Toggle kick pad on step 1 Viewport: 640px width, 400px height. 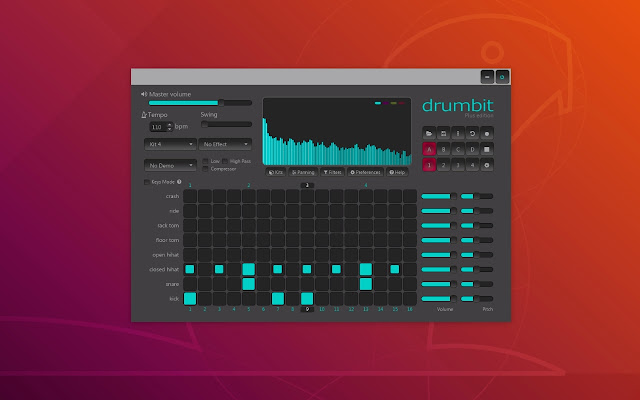(x=190, y=299)
